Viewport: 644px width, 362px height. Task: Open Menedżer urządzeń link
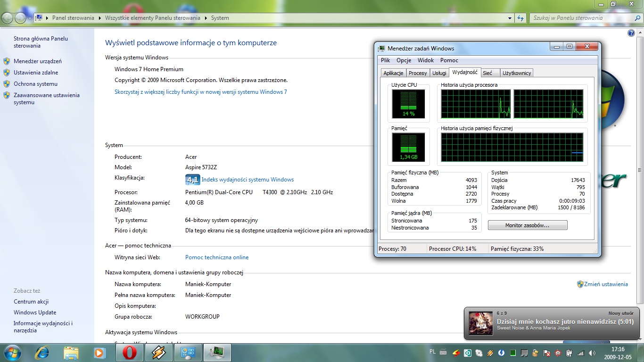coord(38,61)
